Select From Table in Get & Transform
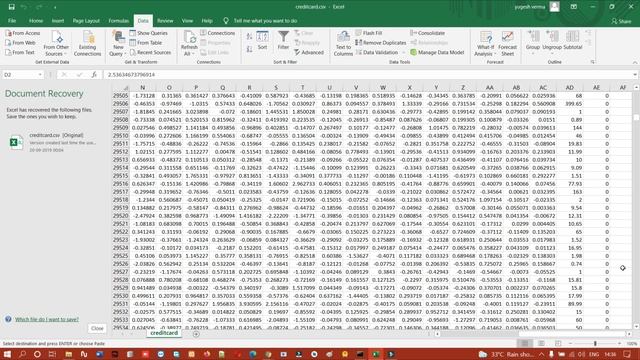640x360 pixels. click(146, 42)
